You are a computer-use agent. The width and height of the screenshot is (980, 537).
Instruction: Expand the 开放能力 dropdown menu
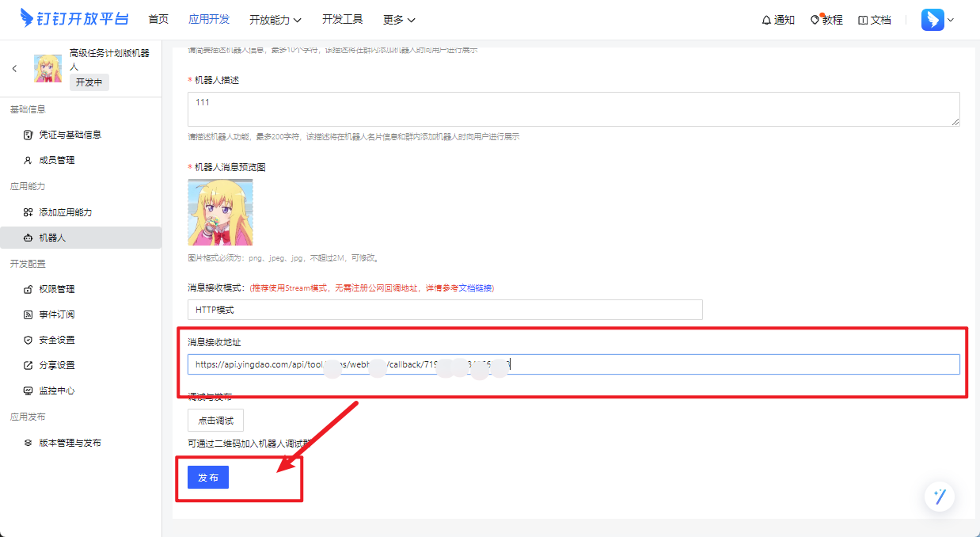pyautogui.click(x=275, y=19)
